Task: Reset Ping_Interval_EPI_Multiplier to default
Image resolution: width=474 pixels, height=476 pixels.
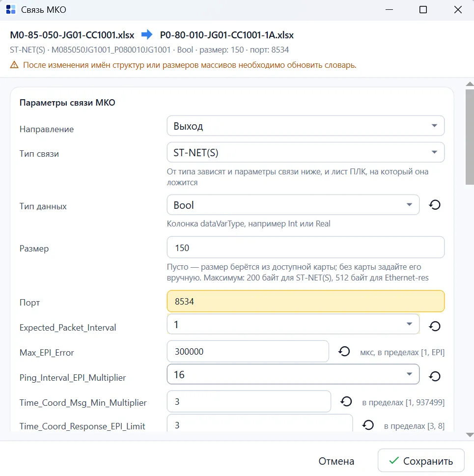Action: (x=435, y=376)
